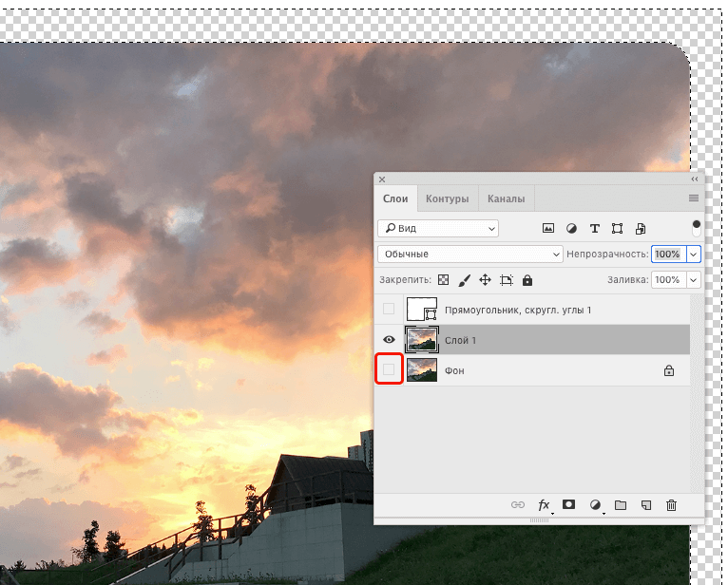Screen dimensions: 728x585
Task: Open the fx layer style menu
Action: tap(545, 505)
